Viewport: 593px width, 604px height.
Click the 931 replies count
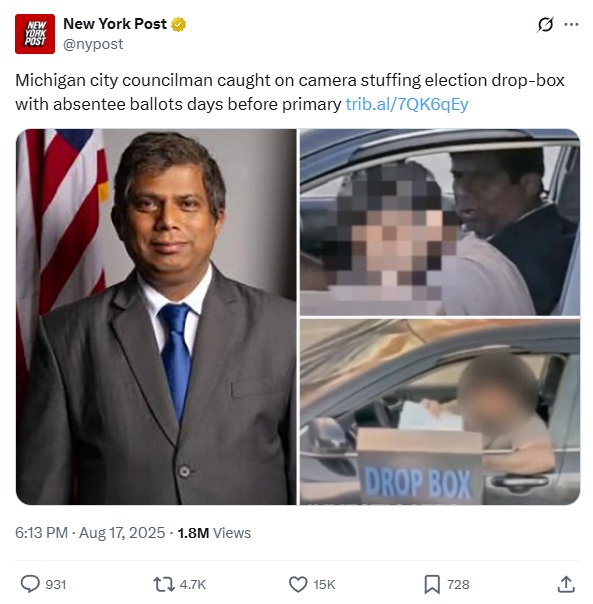[x=56, y=584]
